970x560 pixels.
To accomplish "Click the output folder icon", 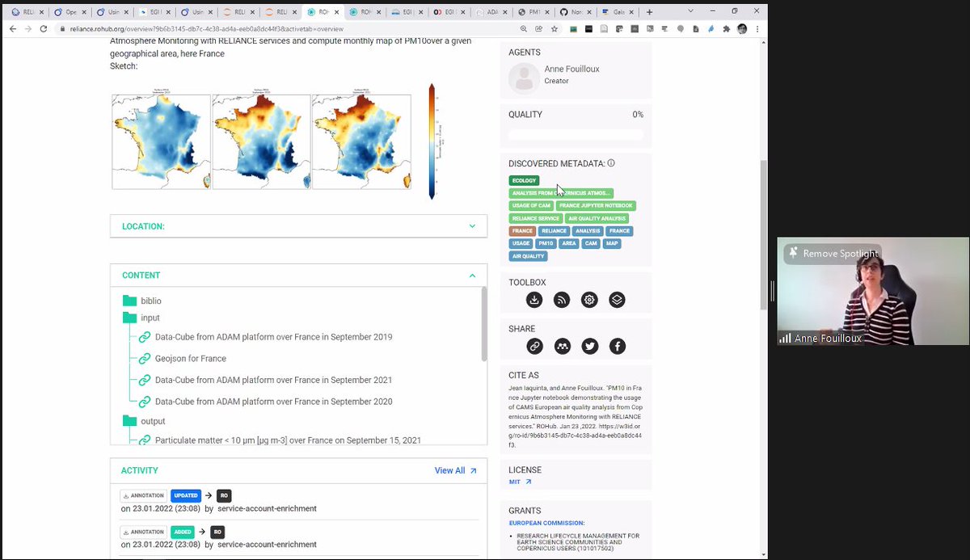I will (129, 421).
